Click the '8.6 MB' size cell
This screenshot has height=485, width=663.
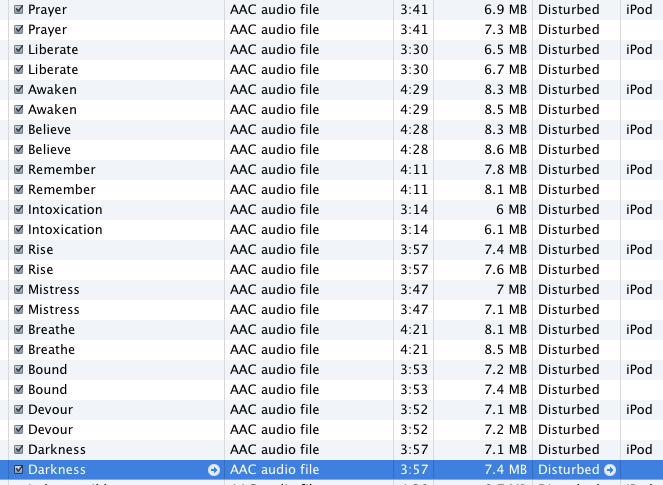[x=505, y=149]
